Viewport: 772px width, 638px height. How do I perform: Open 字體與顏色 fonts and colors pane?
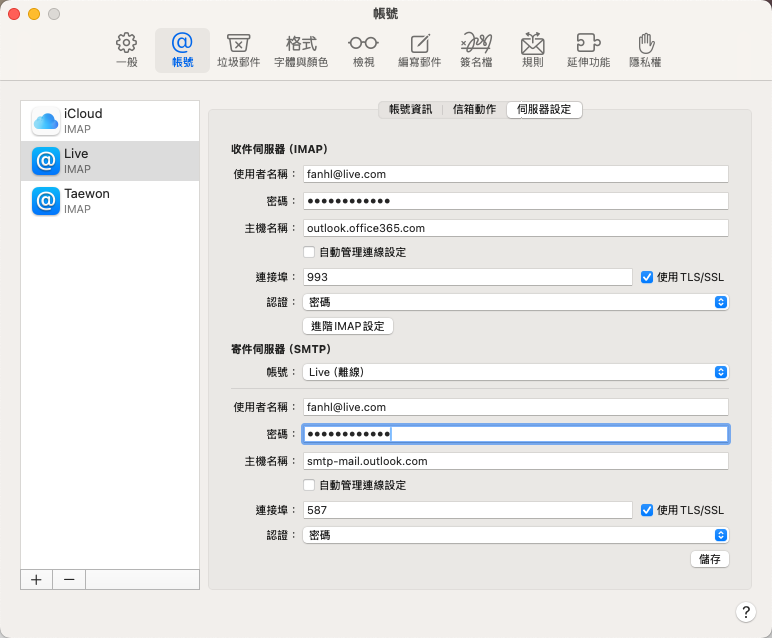pos(301,50)
